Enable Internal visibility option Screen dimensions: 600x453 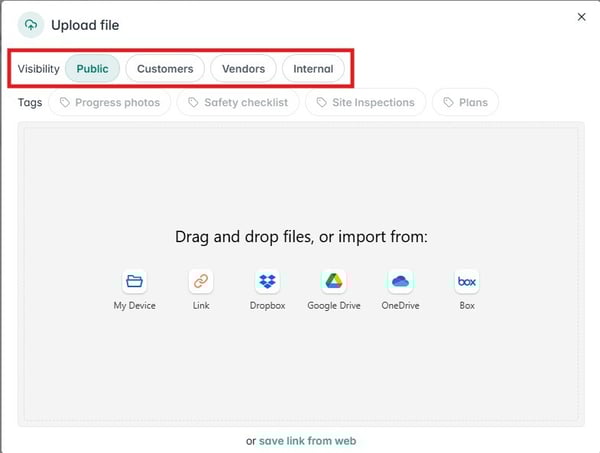313,69
